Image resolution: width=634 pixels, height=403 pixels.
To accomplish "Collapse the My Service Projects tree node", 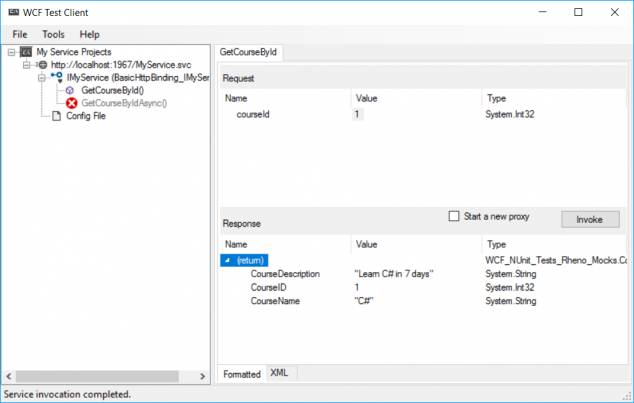I will (x=12, y=52).
